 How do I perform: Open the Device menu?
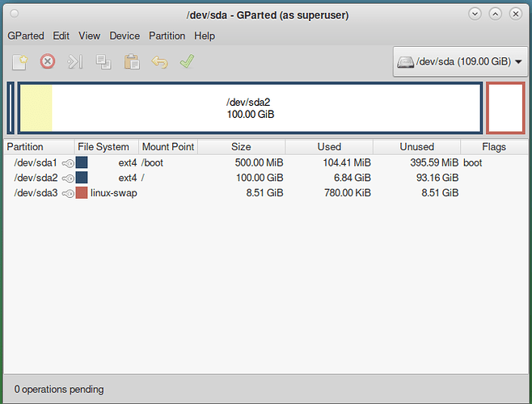click(125, 36)
